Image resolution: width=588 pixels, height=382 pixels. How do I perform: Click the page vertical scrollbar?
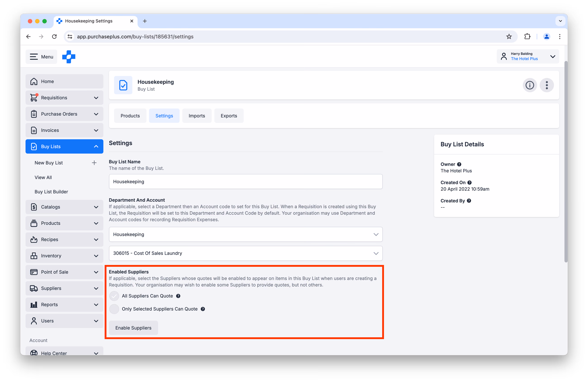[566, 162]
